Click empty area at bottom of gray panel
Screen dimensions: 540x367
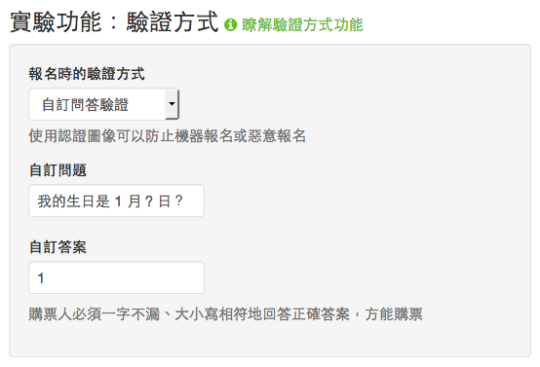tap(270, 339)
